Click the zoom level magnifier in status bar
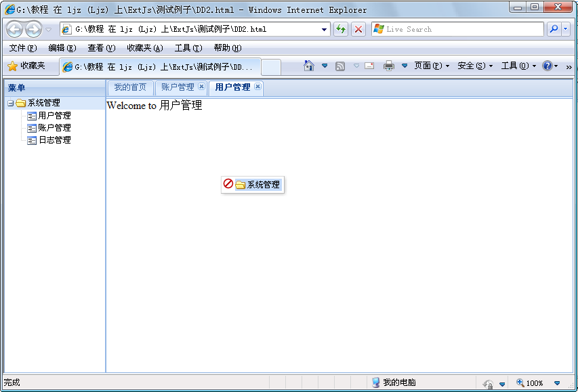Viewport: 578px width, 392px height. click(520, 383)
